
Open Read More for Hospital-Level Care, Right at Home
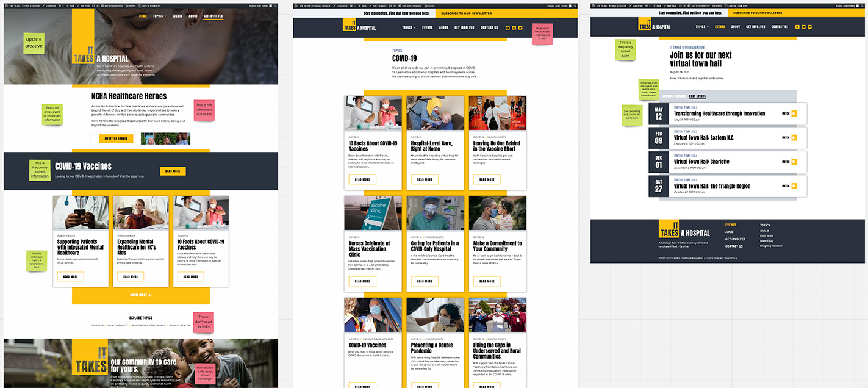coord(425,179)
